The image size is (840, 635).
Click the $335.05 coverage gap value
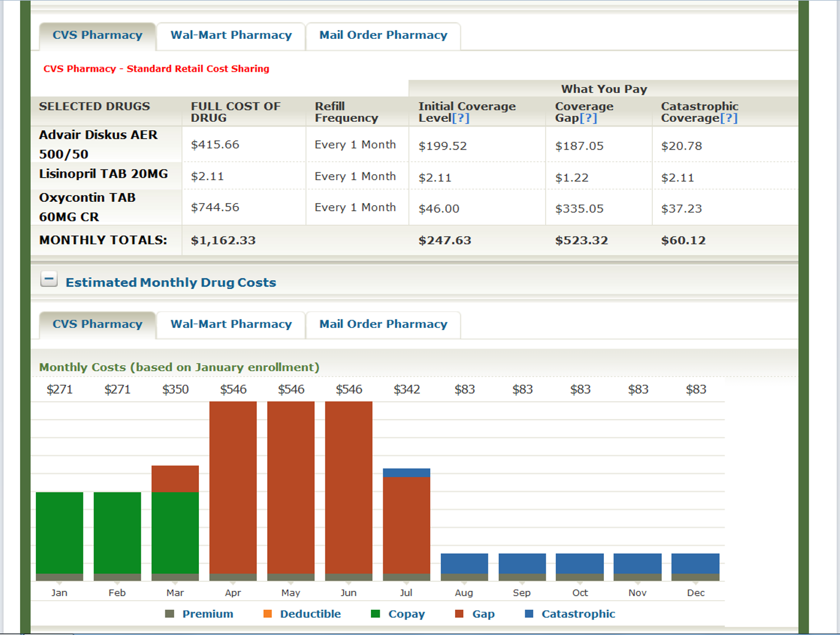click(x=579, y=208)
